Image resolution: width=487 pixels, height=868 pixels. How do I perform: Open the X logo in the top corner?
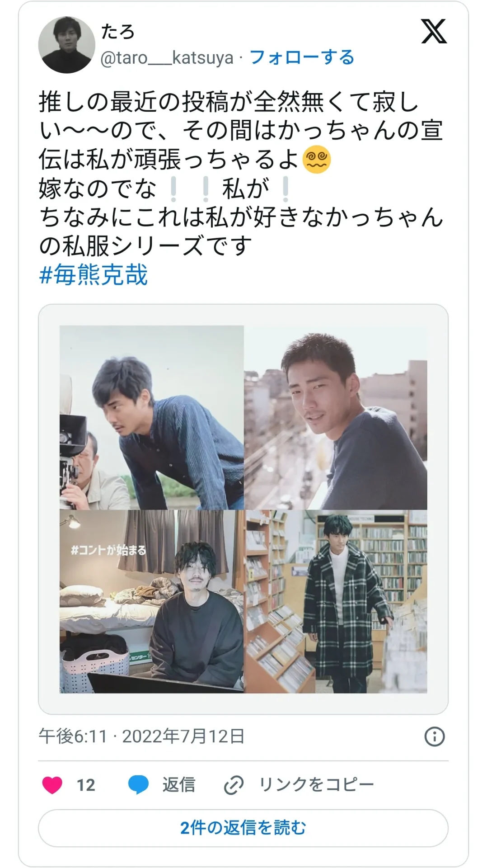click(x=434, y=31)
